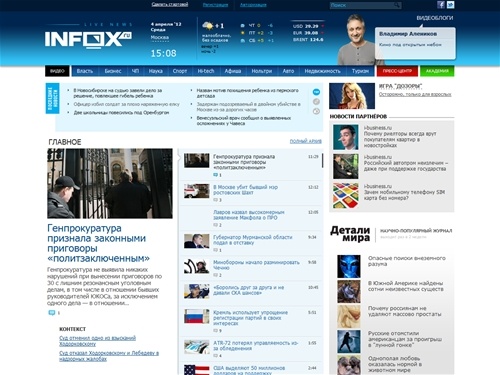This screenshot has width=500, height=375.
Task: Open comments icon under 'Губернатор Мурманской области'
Action: [x=215, y=250]
